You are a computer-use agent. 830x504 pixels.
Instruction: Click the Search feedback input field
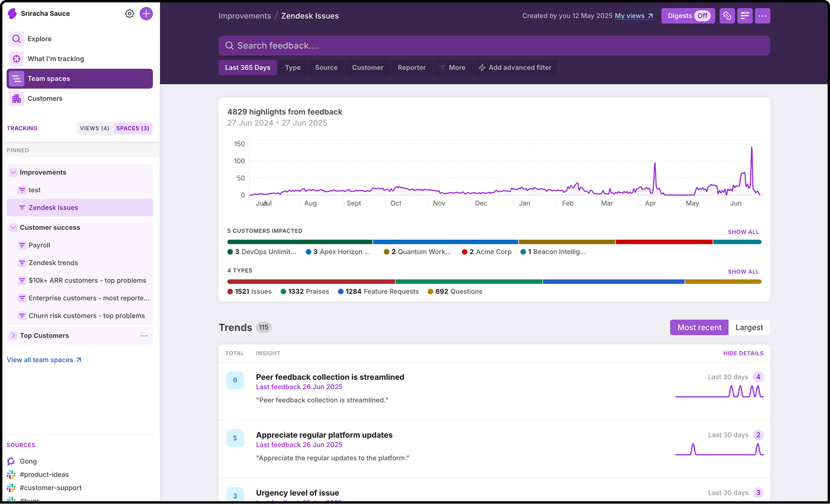pyautogui.click(x=494, y=46)
